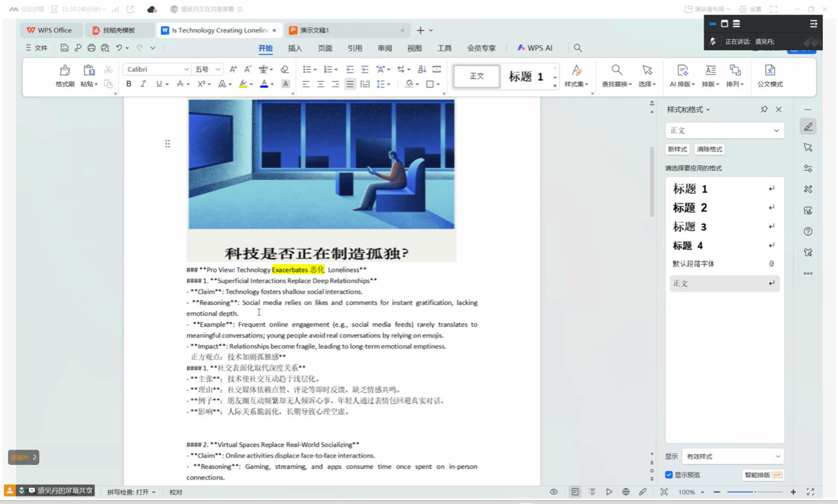Click the 正文 style box in ribbon gallery
This screenshot has height=504, width=838.
[x=477, y=77]
